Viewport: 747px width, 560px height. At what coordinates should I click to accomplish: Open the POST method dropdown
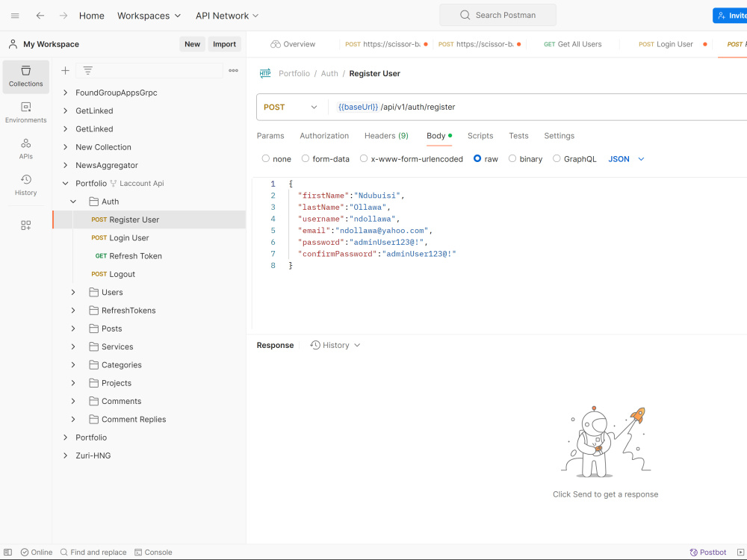[291, 107]
